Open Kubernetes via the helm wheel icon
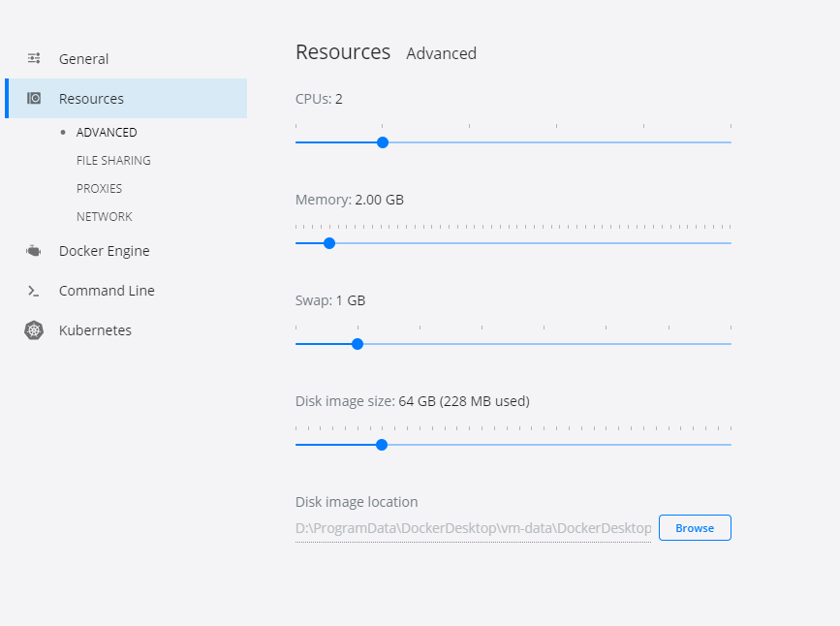The width and height of the screenshot is (840, 626). [x=35, y=329]
